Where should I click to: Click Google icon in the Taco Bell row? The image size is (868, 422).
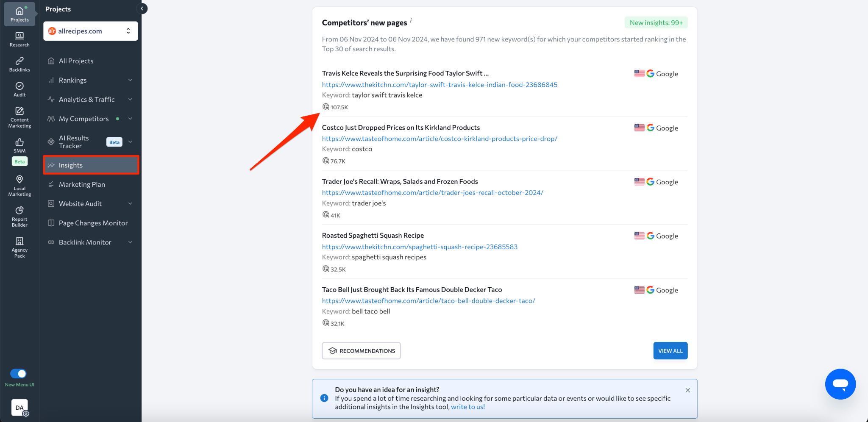(x=650, y=290)
